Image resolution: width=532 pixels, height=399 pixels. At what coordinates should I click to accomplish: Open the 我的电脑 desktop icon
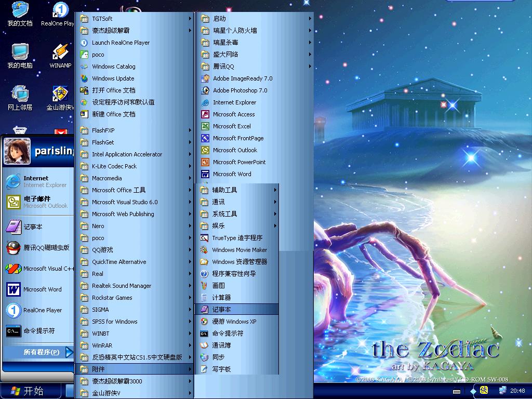pos(20,56)
